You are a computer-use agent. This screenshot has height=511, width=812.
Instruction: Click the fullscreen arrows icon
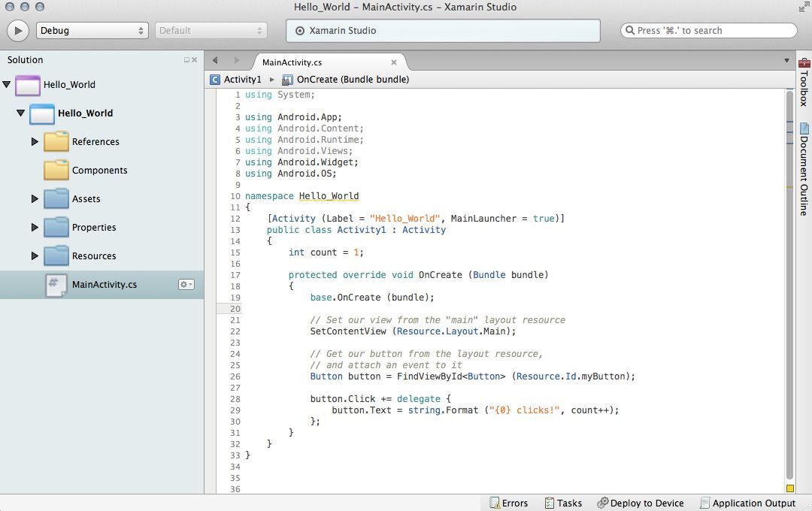tap(804, 8)
